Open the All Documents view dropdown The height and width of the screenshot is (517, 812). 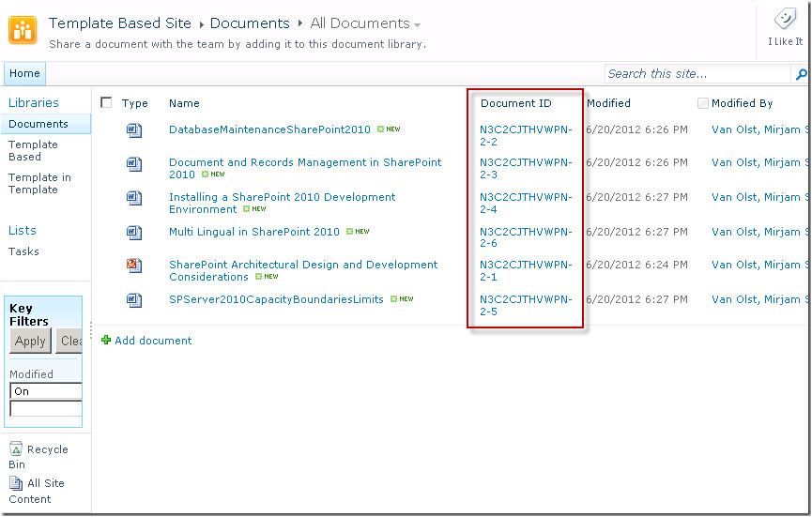418,24
